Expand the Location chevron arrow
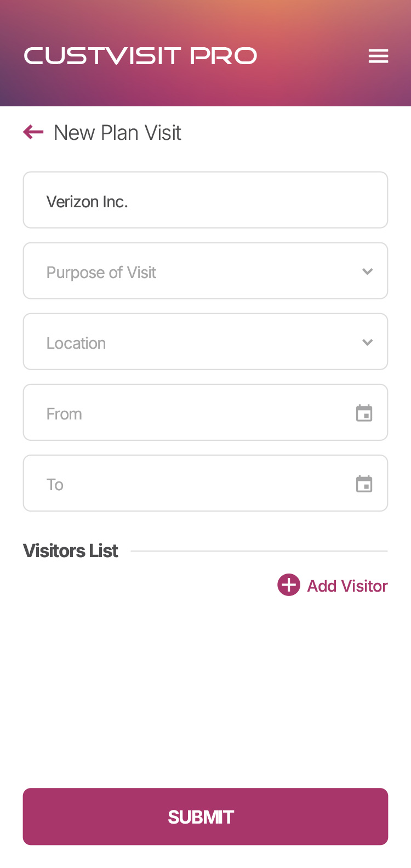Viewport: 411px width, 868px height. (368, 342)
